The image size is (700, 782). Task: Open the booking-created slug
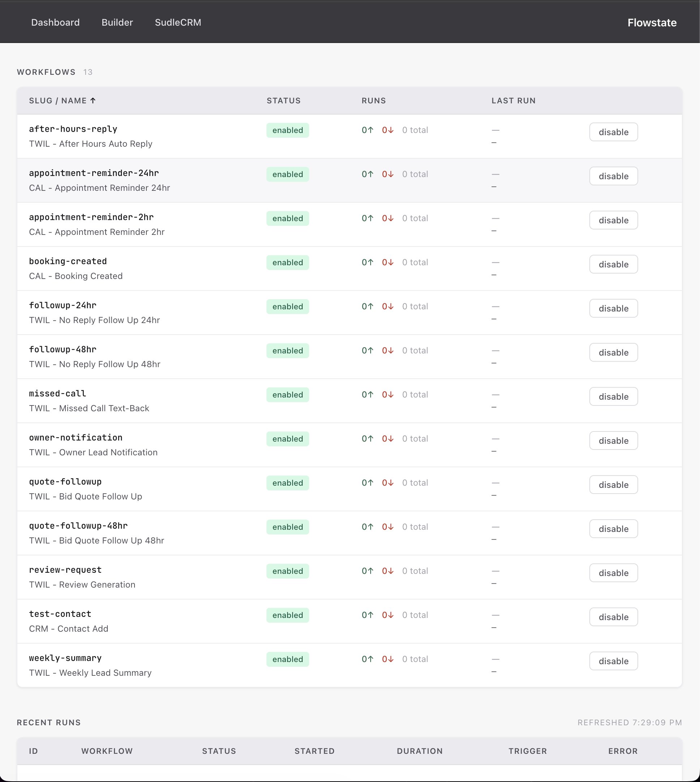(68, 261)
